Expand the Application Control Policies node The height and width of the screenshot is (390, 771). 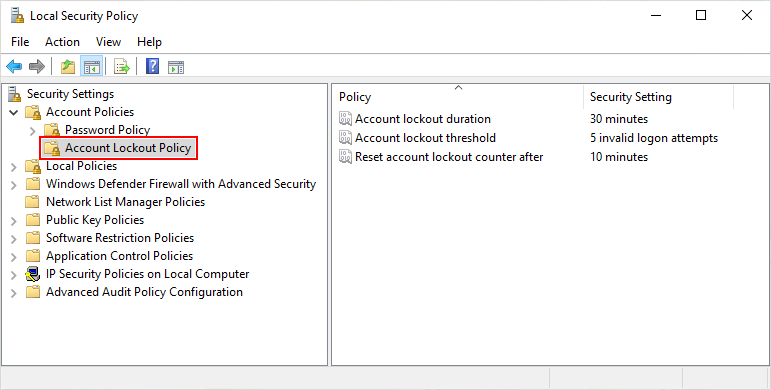point(14,257)
